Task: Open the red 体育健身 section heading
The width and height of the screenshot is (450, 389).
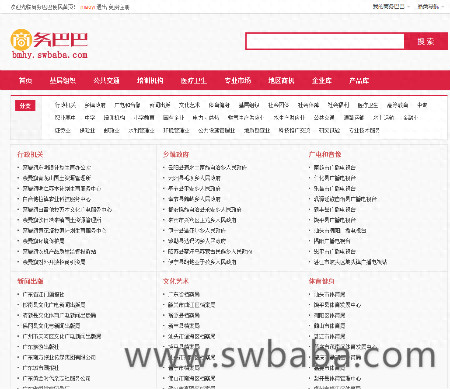Action: click(322, 281)
